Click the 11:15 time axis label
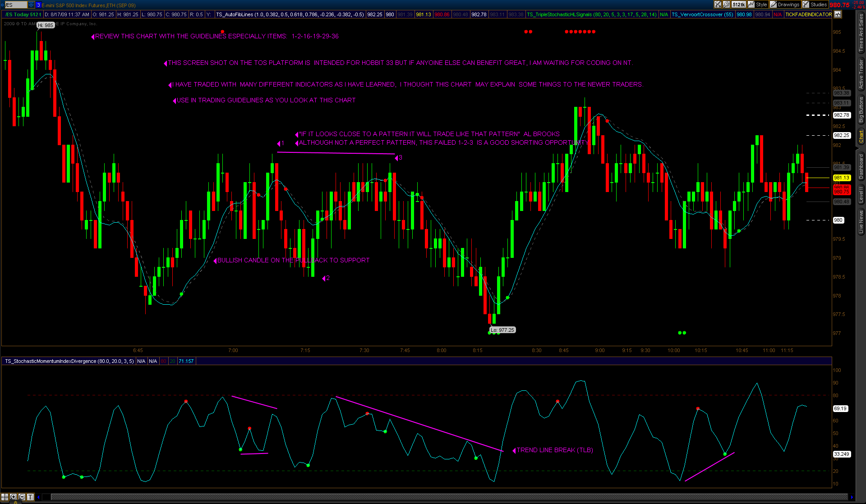Viewport: 866px width, 504px height. pos(787,350)
